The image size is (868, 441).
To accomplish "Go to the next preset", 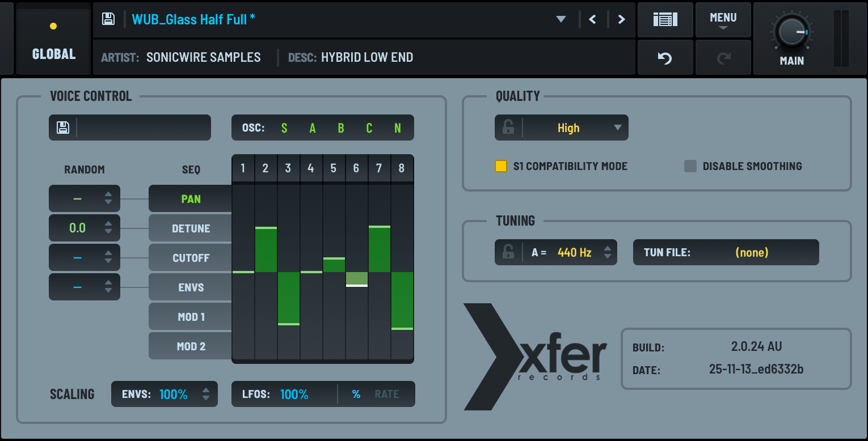I will point(622,19).
